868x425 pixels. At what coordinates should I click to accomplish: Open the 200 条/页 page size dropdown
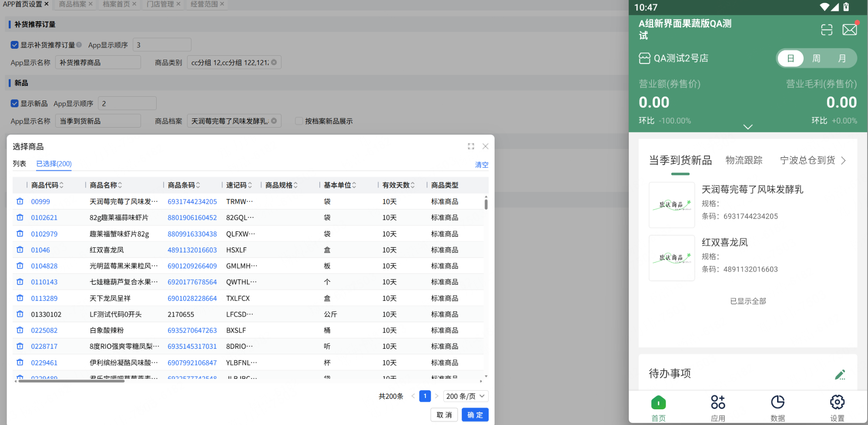466,396
